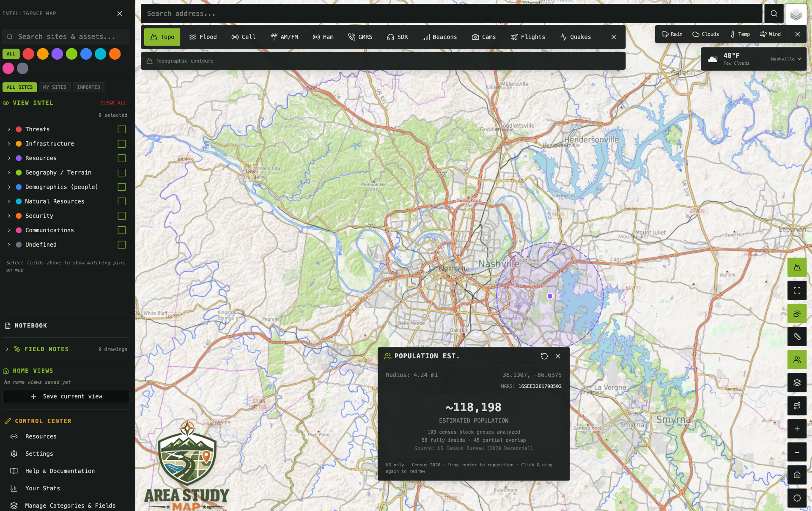812x511 pixels.
Task: Zoom in with the plus button
Action: tap(797, 429)
